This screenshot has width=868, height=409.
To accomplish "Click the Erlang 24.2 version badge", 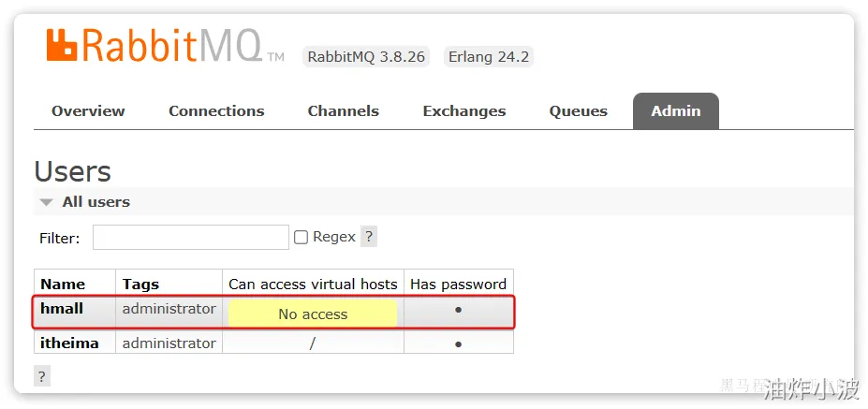I will pos(488,56).
